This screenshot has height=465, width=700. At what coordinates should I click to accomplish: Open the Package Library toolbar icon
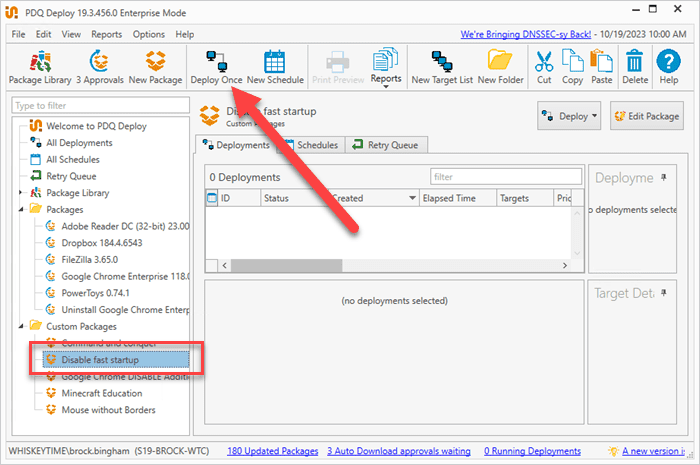click(40, 67)
